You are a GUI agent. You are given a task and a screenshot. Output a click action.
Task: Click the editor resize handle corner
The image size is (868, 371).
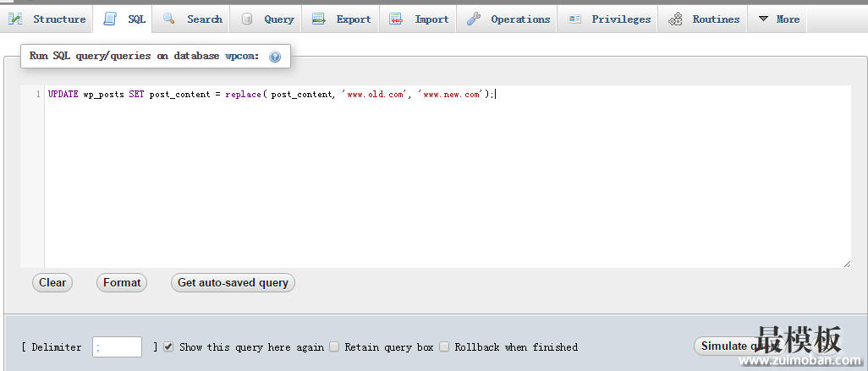[x=847, y=265]
